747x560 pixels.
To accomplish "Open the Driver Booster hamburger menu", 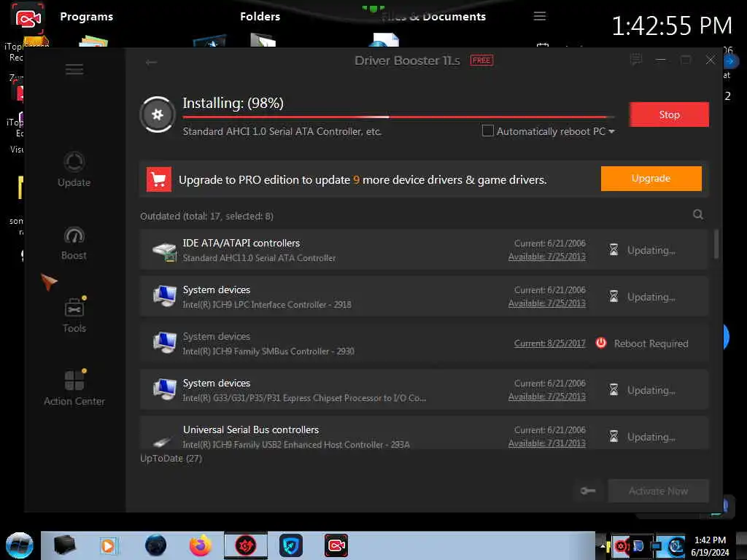I will tap(74, 69).
